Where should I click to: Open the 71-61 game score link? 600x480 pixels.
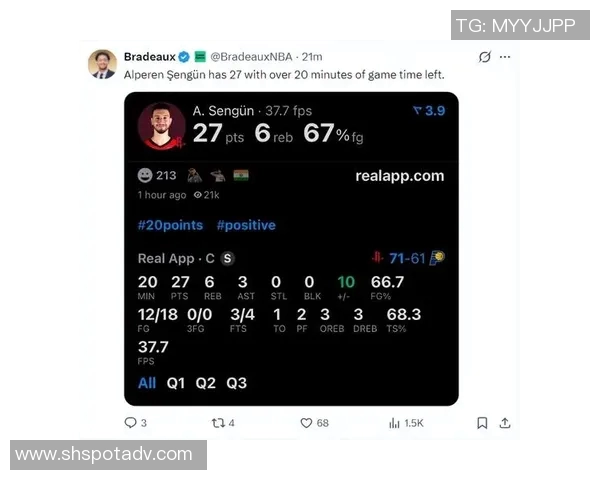point(408,258)
